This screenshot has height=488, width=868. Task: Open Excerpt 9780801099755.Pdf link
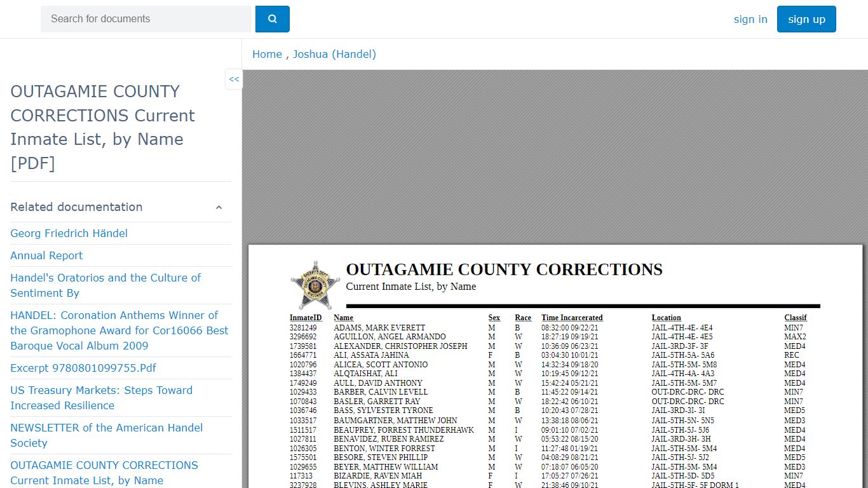(83, 368)
